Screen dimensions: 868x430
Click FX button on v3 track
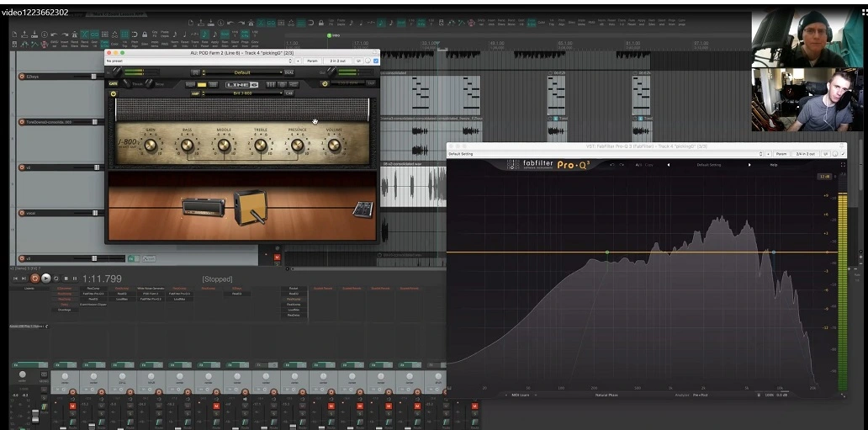pyautogui.click(x=133, y=258)
